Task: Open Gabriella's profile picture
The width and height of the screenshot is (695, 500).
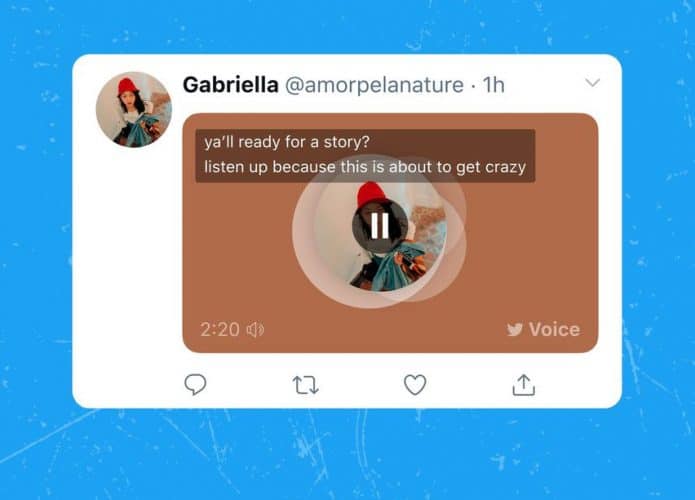Action: point(134,109)
